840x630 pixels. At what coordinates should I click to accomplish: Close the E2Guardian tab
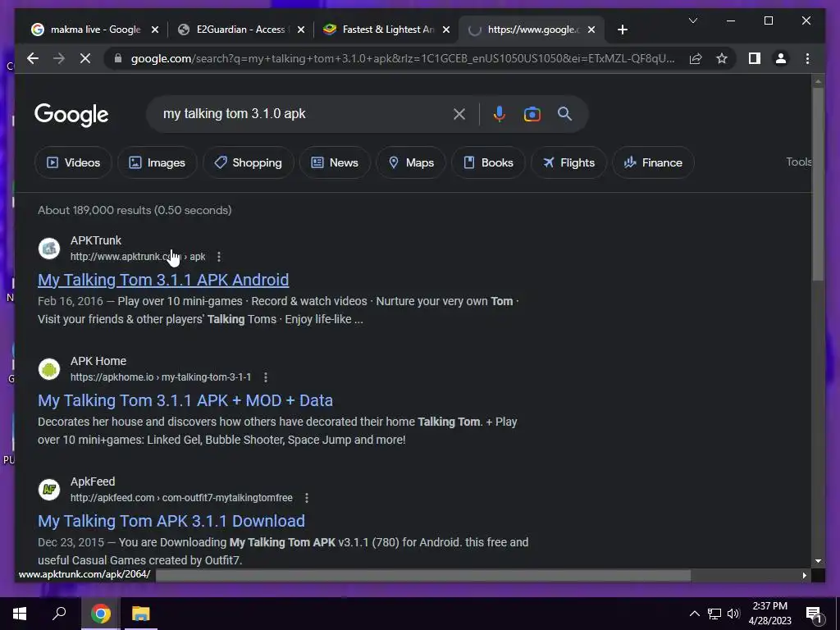pos(301,30)
